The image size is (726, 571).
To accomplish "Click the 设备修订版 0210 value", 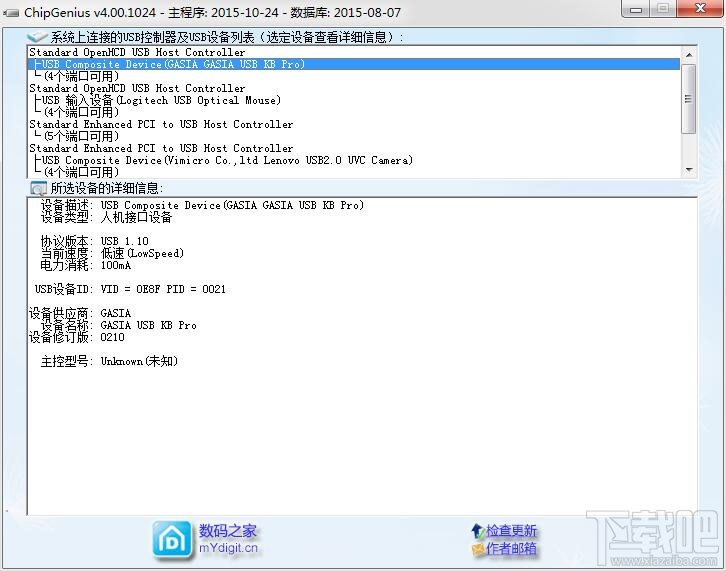I will point(113,338).
